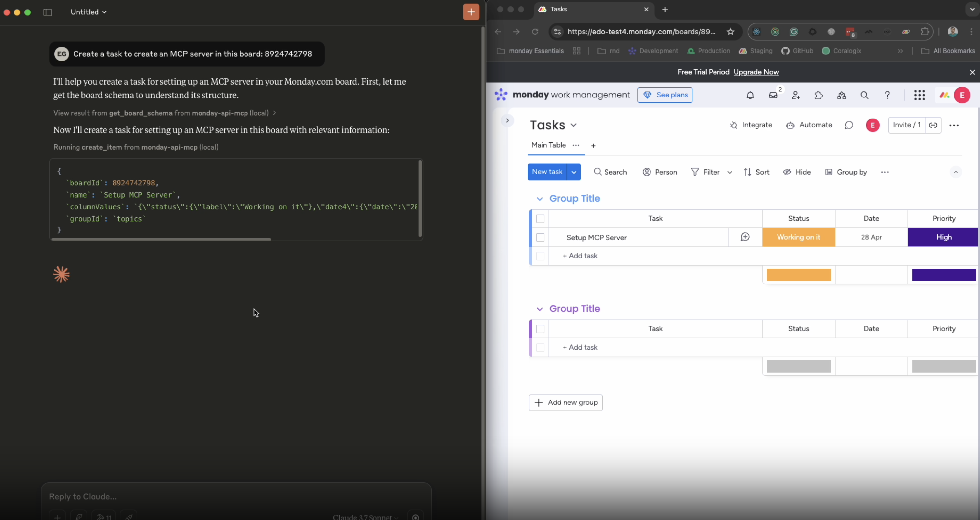
Task: Click the Upgrade Now link
Action: pyautogui.click(x=756, y=72)
